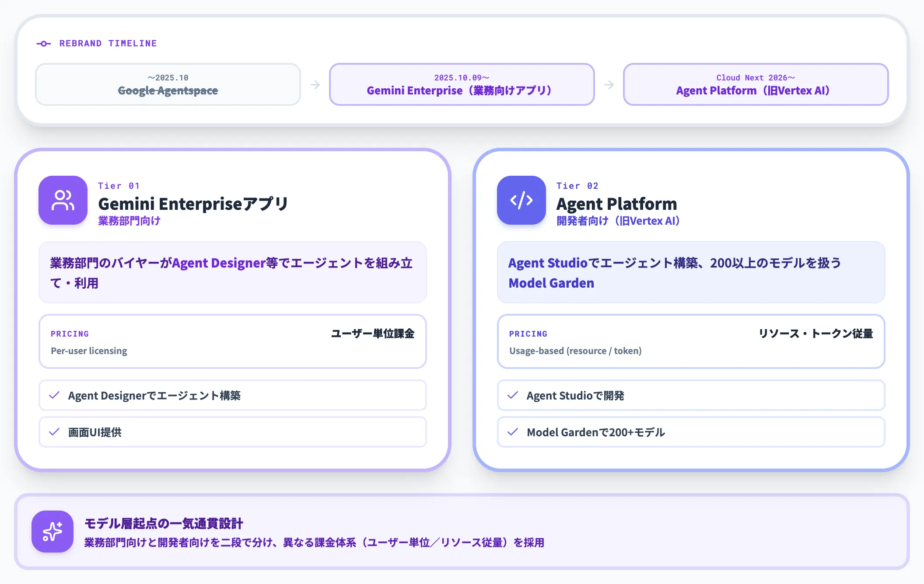This screenshot has height=584, width=924.
Task: Click the 画面UI提供 feature row
Action: click(233, 432)
